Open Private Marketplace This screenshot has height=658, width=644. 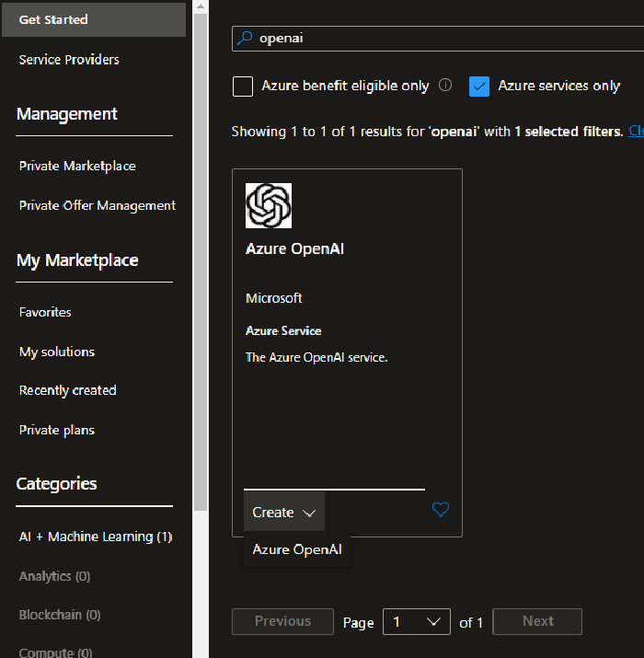pyautogui.click(x=77, y=167)
